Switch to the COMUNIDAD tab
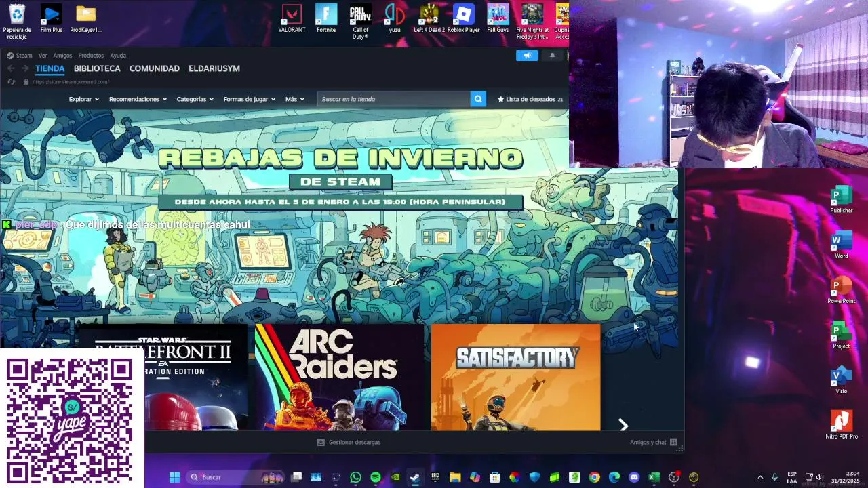This screenshot has height=488, width=868. (155, 68)
